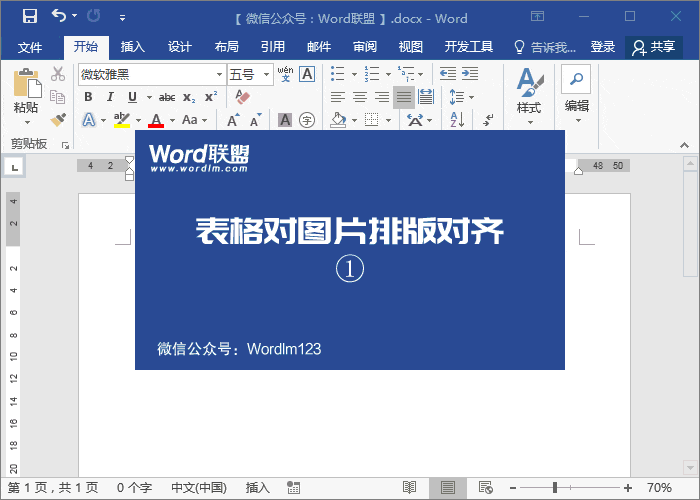Activate the Format Painter brush
This screenshot has width=700, height=500.
[58, 120]
